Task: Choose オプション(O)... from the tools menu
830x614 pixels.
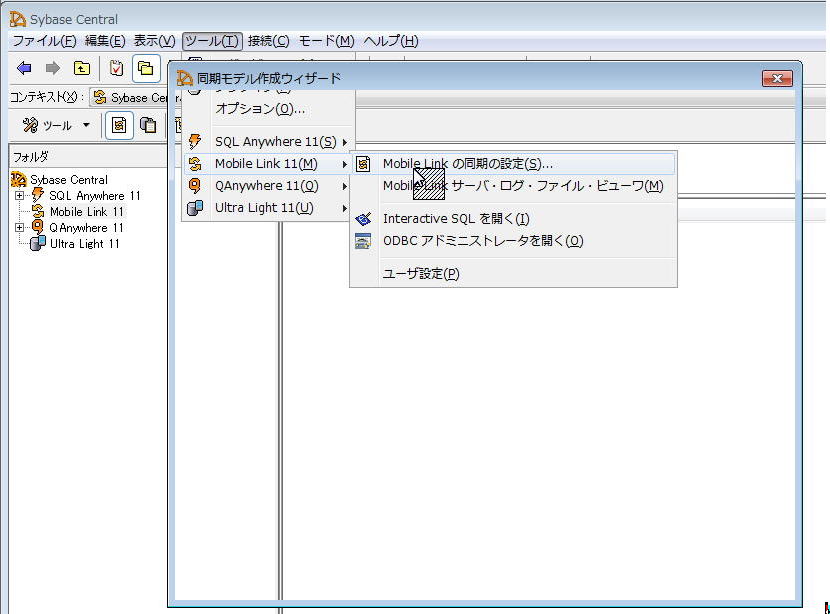Action: click(x=260, y=108)
